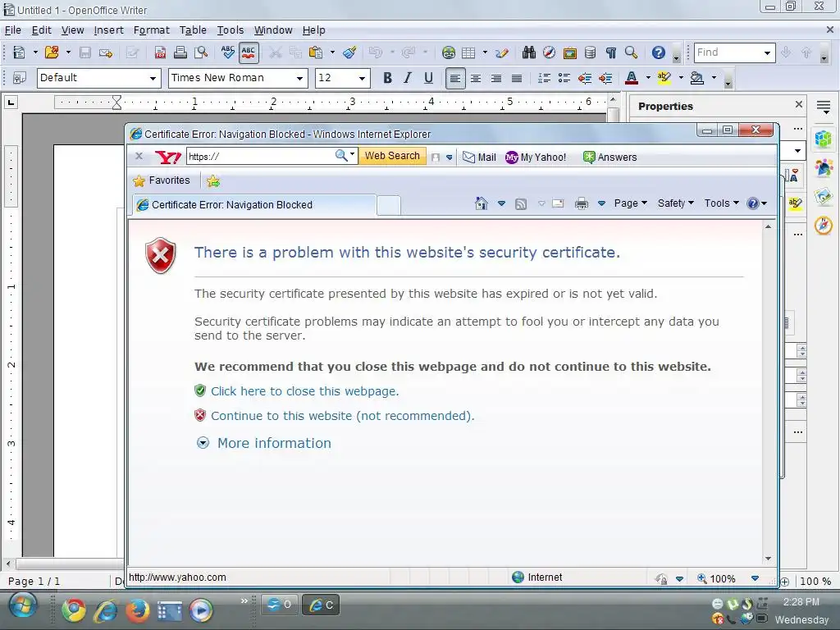The image size is (840, 630).
Task: Open Yahoo Mail toolbar button
Action: (479, 157)
